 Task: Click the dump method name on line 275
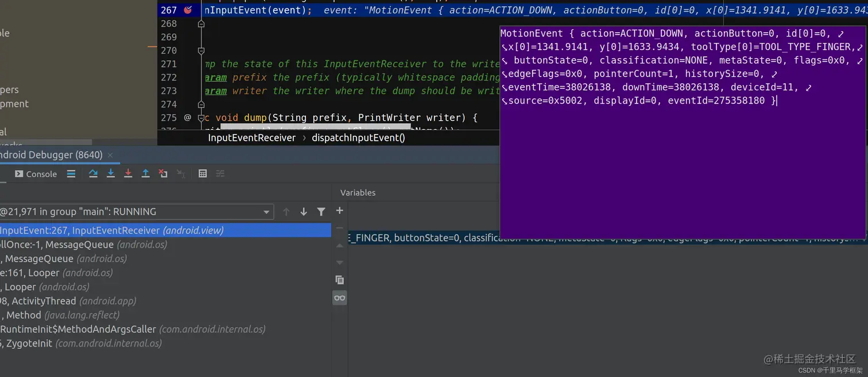point(255,118)
